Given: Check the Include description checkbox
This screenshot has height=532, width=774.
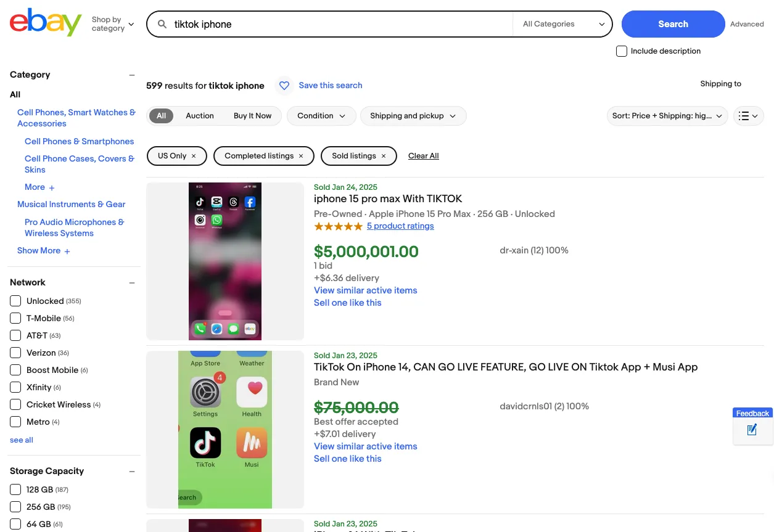Looking at the screenshot, I should (x=622, y=51).
